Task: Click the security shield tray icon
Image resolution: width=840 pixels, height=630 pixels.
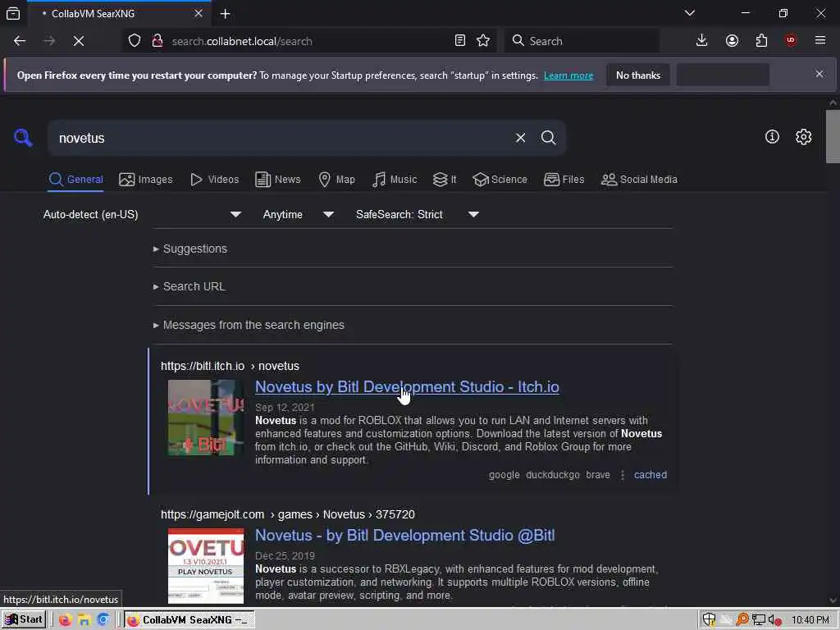Action: click(x=709, y=620)
